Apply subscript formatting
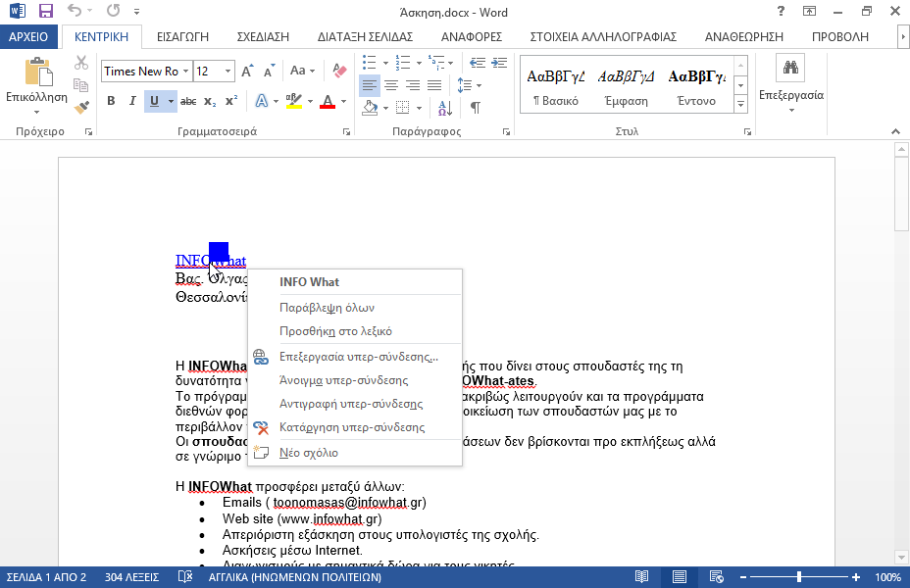The width and height of the screenshot is (910, 588). [x=210, y=102]
